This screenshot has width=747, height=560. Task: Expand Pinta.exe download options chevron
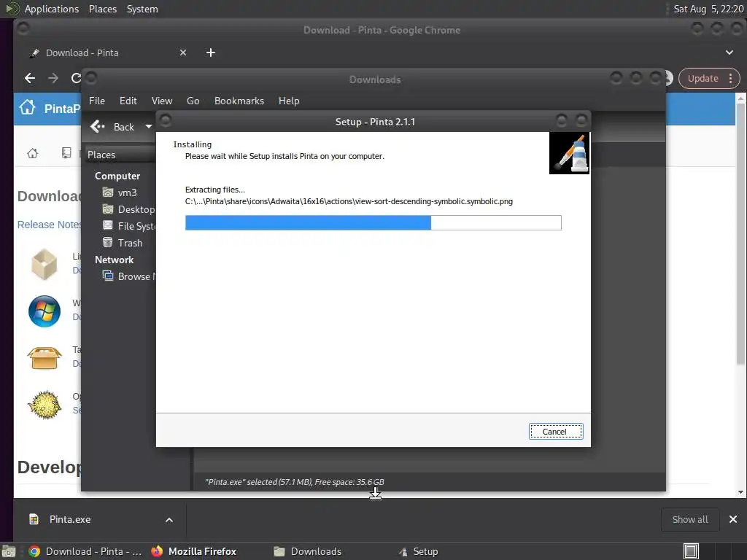169,520
